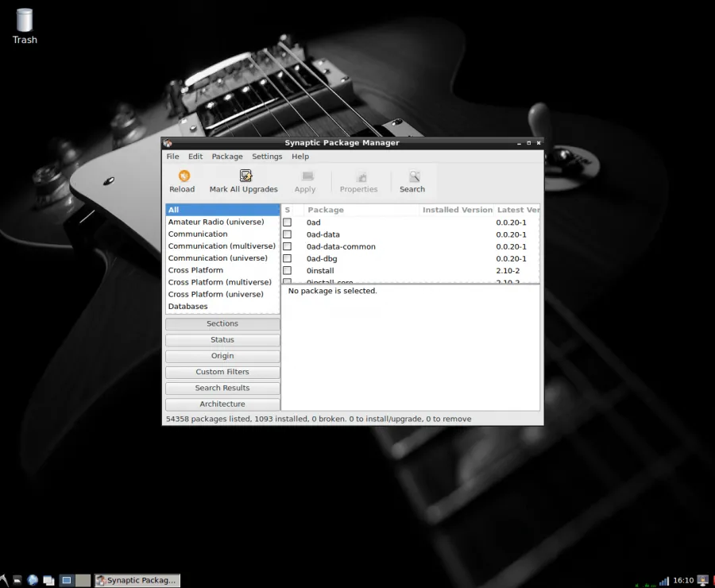
Task: Sort by the Package column header
Action: [x=361, y=210]
